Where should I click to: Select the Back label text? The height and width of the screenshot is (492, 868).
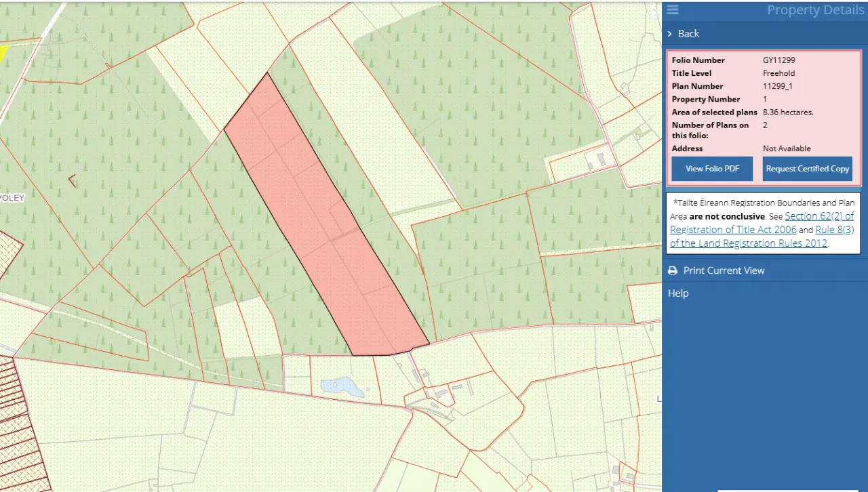click(688, 34)
